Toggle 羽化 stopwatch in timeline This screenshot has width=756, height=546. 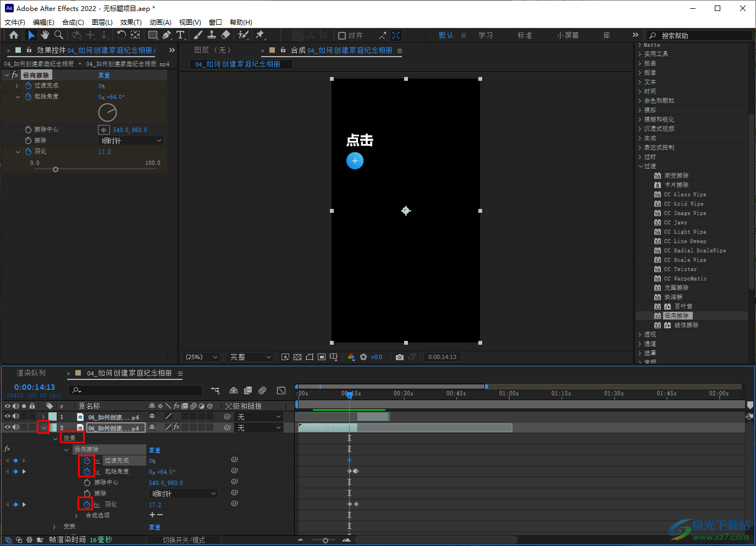pos(87,504)
